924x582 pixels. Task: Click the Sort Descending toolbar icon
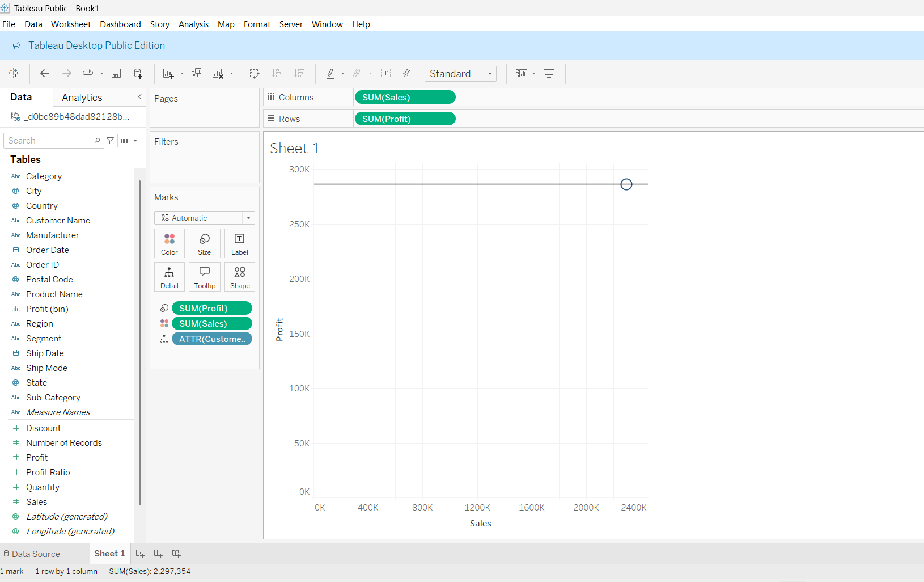(299, 73)
